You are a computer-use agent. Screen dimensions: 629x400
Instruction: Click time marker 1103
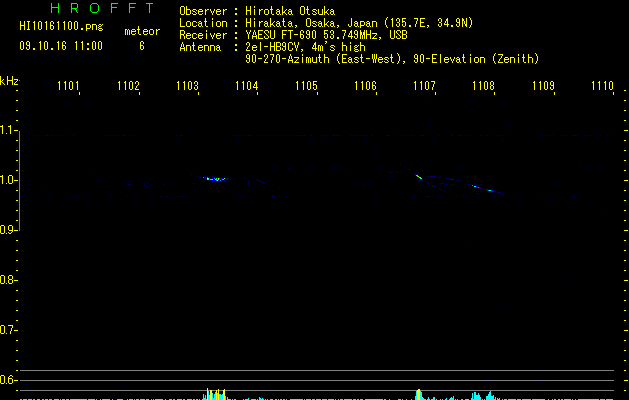187,85
